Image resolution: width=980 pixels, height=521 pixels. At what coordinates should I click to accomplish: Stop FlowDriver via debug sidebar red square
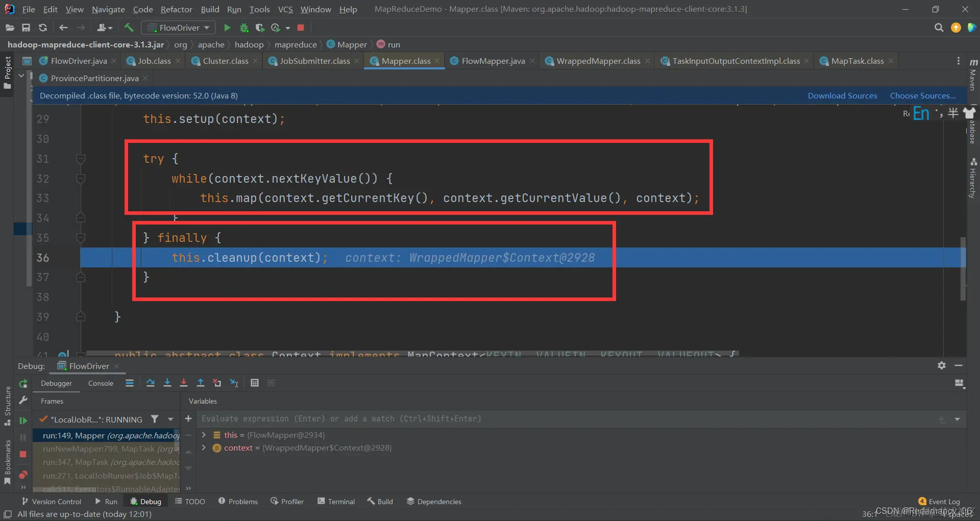tap(23, 454)
